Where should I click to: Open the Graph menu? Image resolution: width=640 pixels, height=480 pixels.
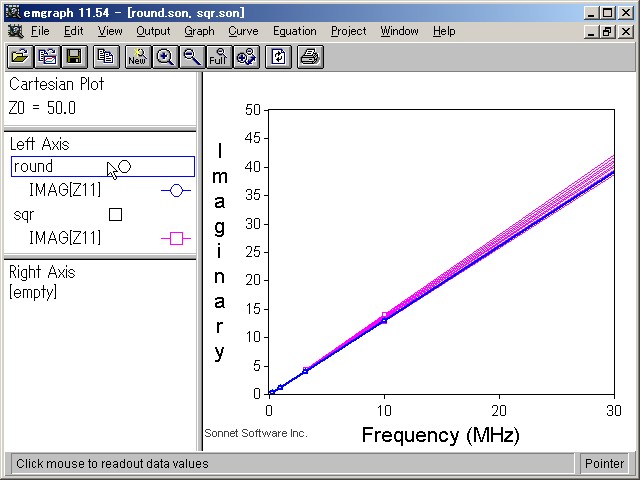pyautogui.click(x=199, y=31)
